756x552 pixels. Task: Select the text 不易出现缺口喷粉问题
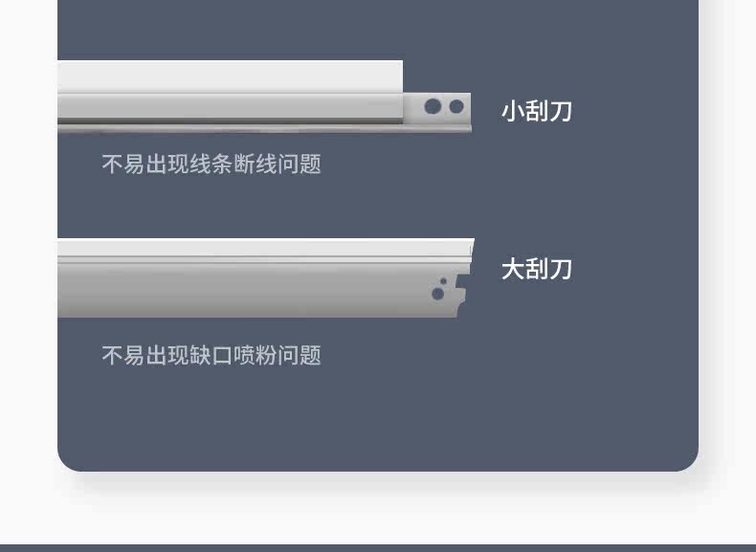pyautogui.click(x=211, y=355)
